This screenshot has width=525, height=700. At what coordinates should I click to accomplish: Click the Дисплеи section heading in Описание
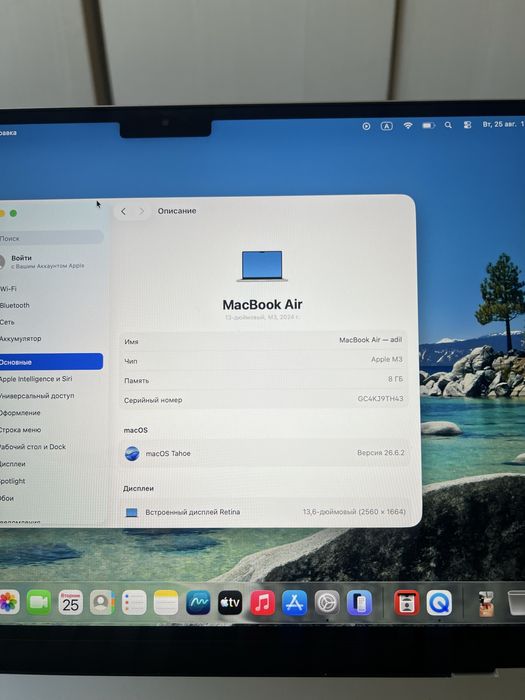(x=138, y=488)
